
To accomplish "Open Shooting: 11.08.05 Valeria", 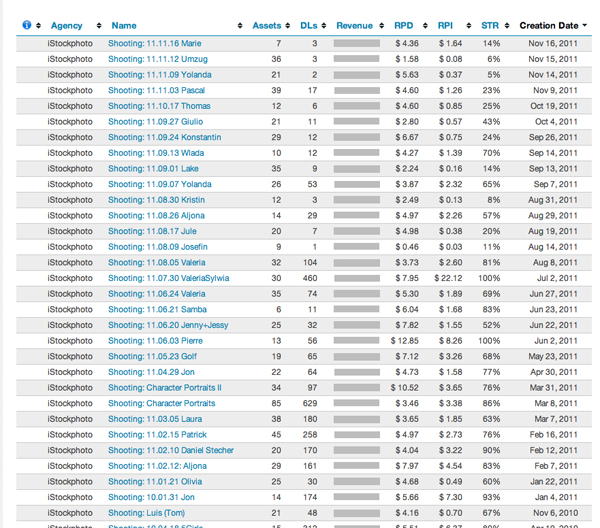I will [x=157, y=263].
